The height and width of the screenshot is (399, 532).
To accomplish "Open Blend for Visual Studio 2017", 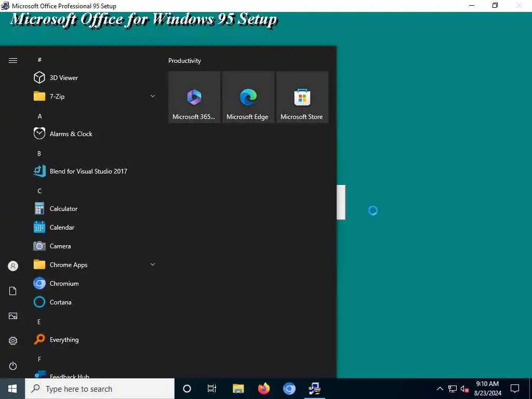I will tap(94, 171).
